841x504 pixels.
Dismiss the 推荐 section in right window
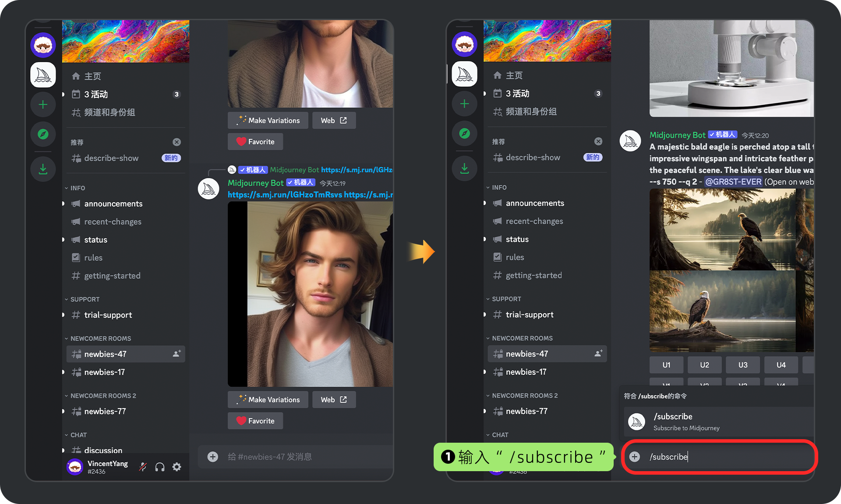pyautogui.click(x=598, y=141)
